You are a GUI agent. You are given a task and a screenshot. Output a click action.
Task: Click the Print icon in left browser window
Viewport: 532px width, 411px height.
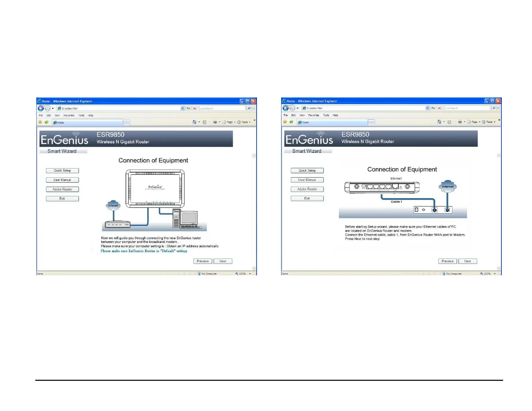click(215, 122)
